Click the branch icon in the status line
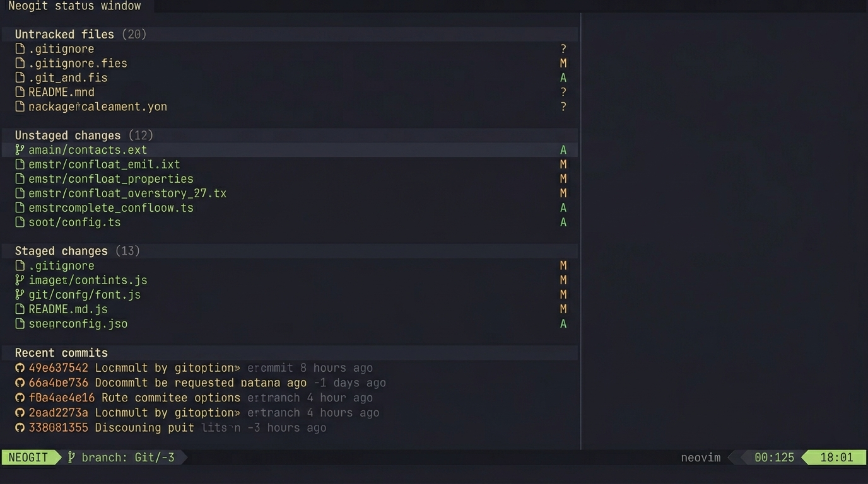Viewport: 868px width, 484px height. [x=71, y=457]
